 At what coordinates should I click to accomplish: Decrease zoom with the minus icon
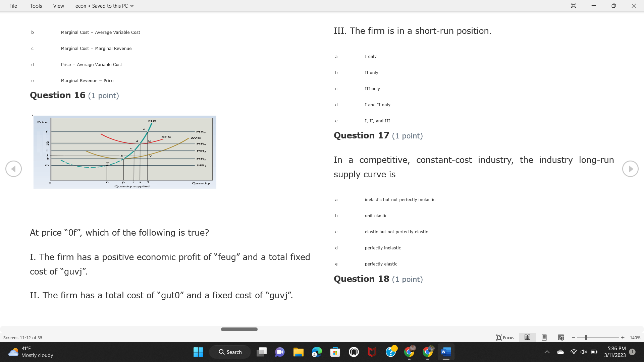[x=573, y=338]
